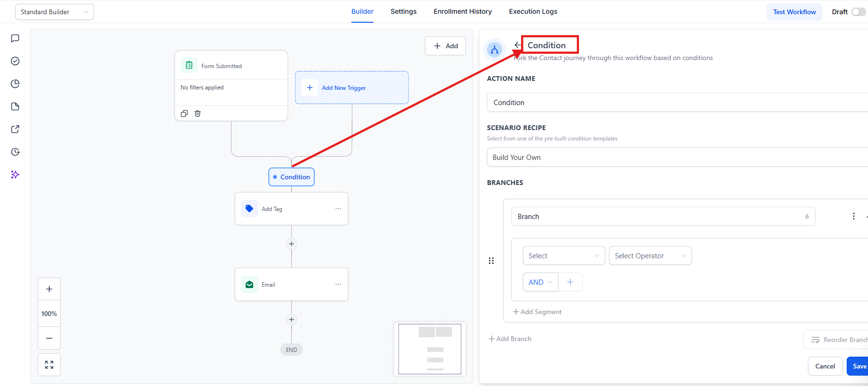Zoom in the canvas with plus button
The width and height of the screenshot is (868, 386).
pos(49,289)
